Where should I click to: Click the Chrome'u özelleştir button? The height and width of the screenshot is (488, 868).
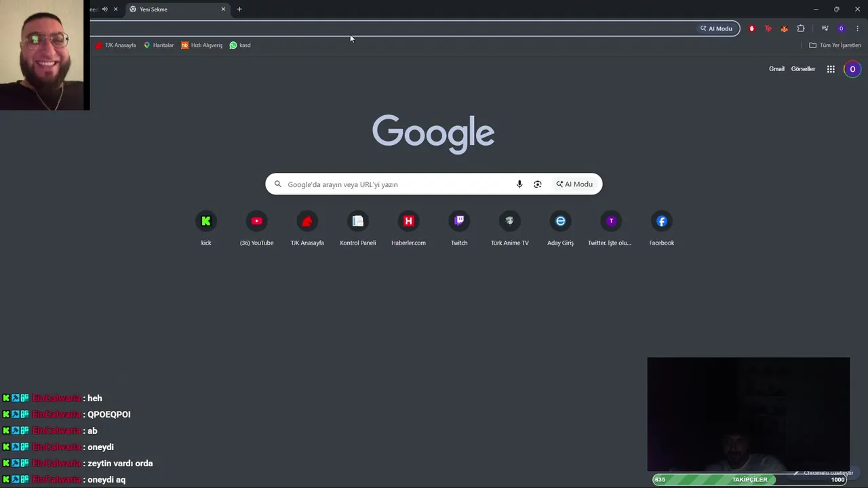pos(825,472)
